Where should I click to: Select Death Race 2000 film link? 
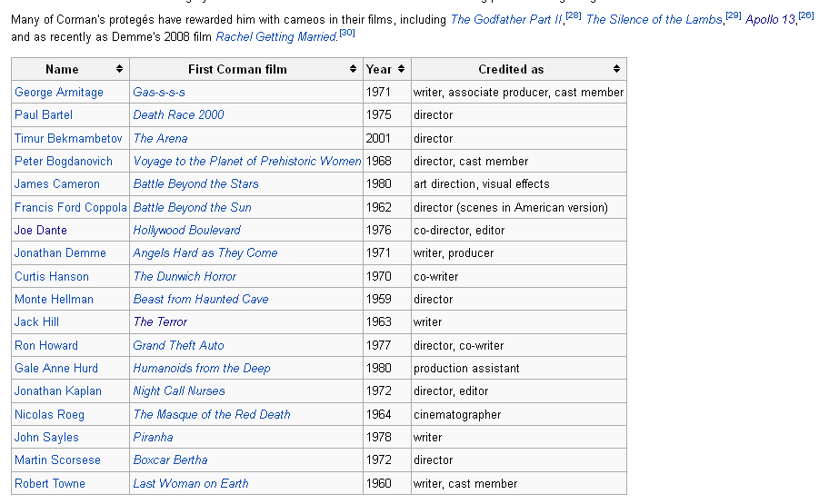178,114
